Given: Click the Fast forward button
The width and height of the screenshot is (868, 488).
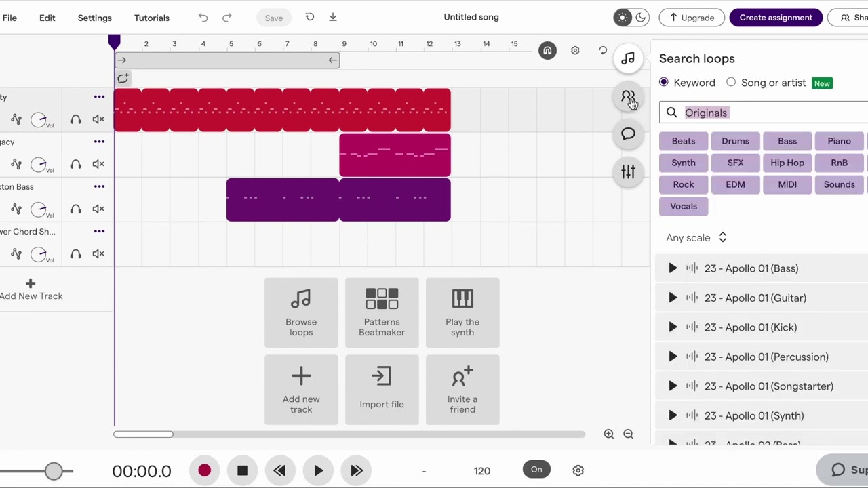Looking at the screenshot, I should [357, 470].
